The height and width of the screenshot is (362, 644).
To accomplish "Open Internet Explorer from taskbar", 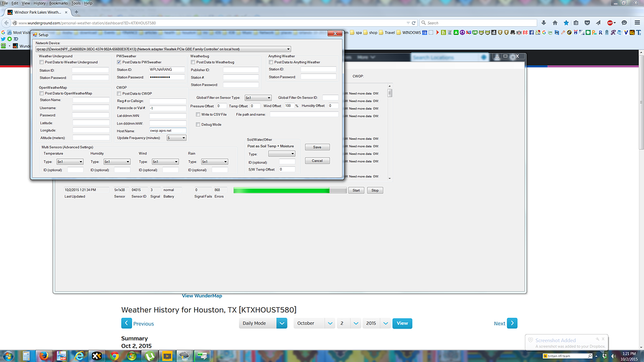I will point(79,356).
